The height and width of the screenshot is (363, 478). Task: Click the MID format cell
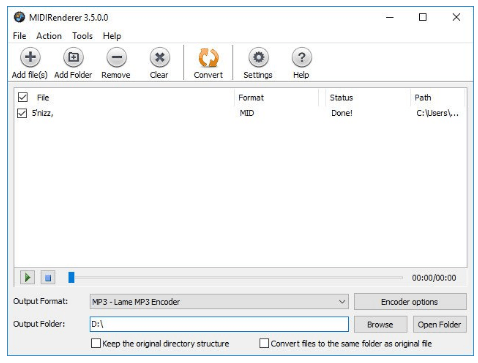tap(247, 113)
